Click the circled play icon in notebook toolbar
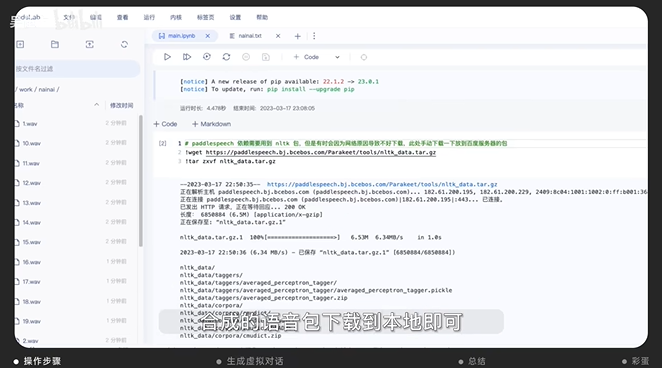Screen dimensions: 662x368 click(x=206, y=57)
